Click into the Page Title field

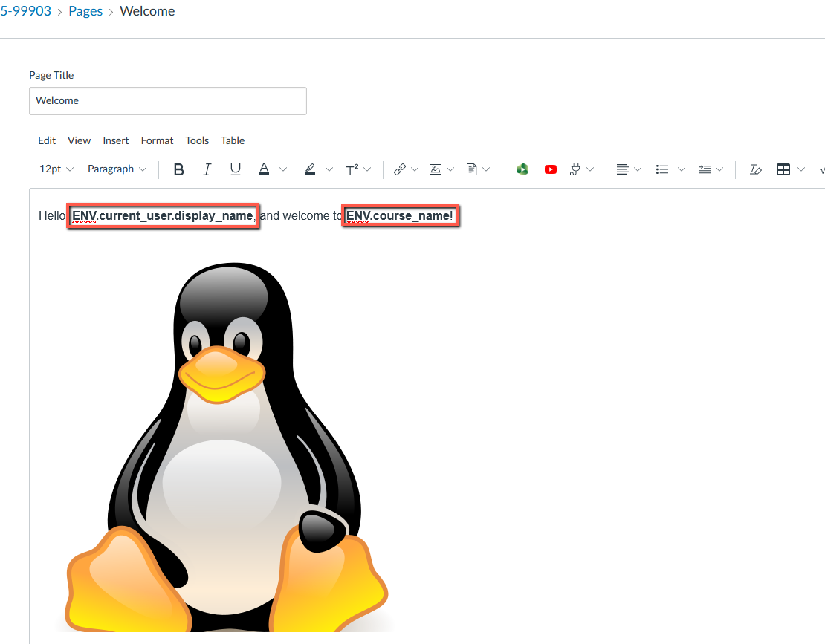(168, 101)
